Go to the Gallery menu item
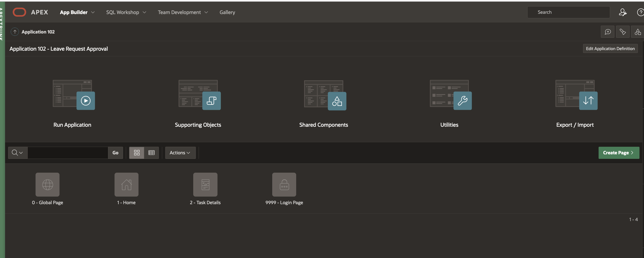The height and width of the screenshot is (258, 644). point(227,12)
